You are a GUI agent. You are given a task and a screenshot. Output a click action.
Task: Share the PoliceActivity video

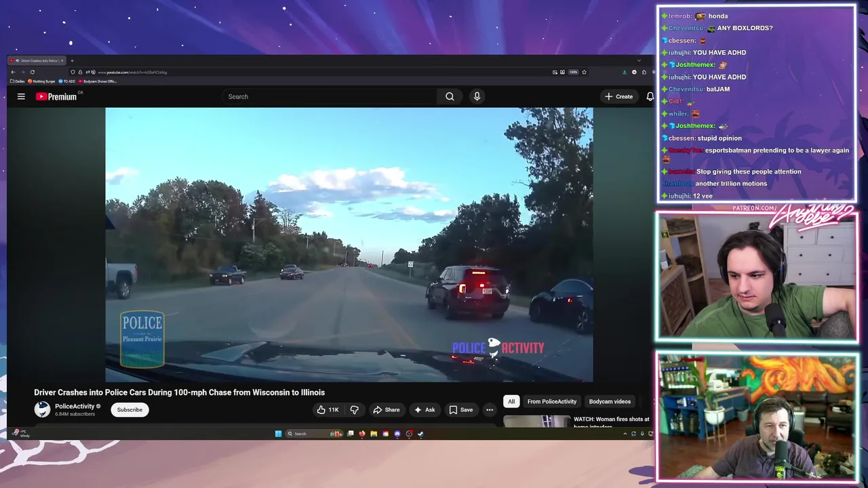coord(387,409)
